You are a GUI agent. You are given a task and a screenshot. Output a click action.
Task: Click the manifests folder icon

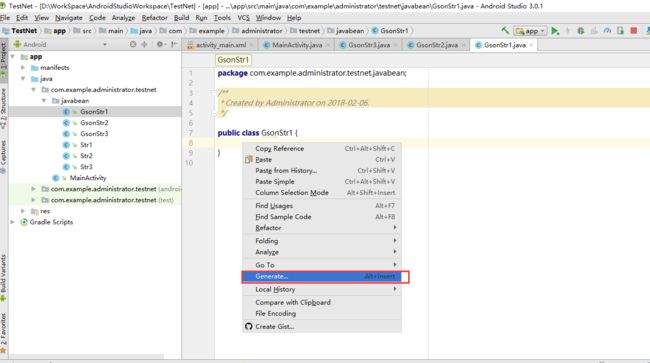pos(35,68)
